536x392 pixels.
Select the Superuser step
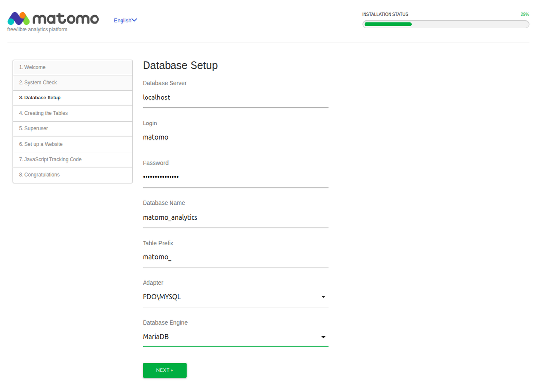tap(73, 129)
